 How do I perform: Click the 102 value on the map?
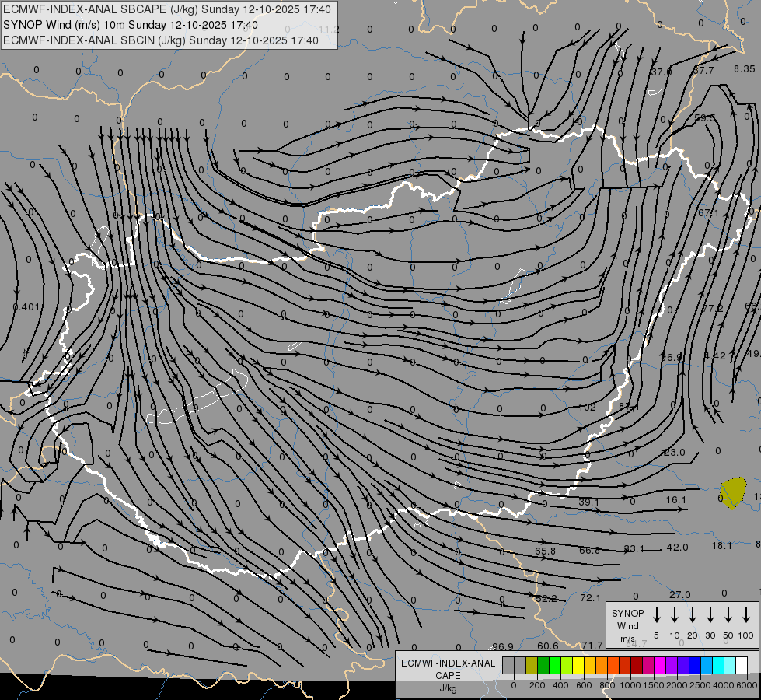point(587,407)
